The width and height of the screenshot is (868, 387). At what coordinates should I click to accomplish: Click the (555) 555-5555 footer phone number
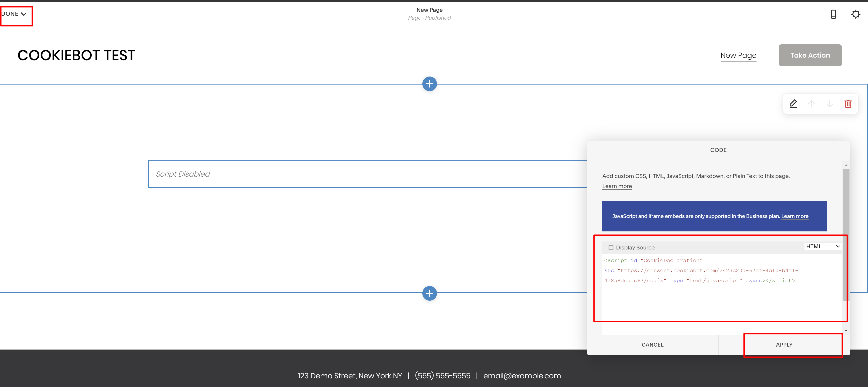pyautogui.click(x=442, y=376)
